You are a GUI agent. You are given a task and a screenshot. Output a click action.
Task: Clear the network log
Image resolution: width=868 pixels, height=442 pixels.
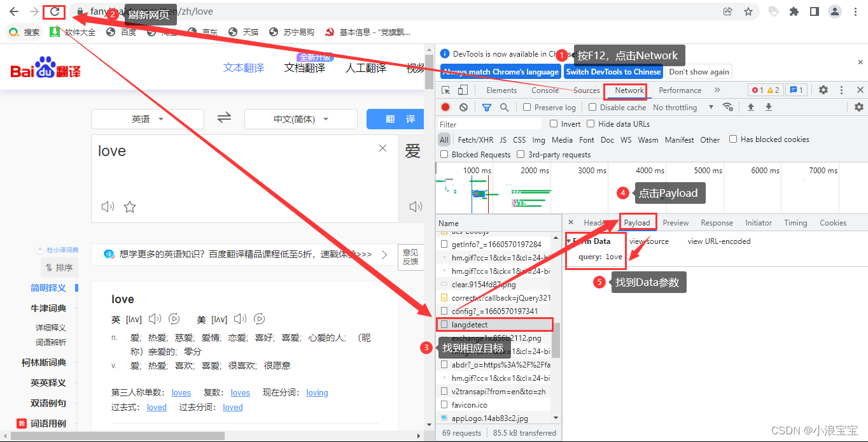464,108
